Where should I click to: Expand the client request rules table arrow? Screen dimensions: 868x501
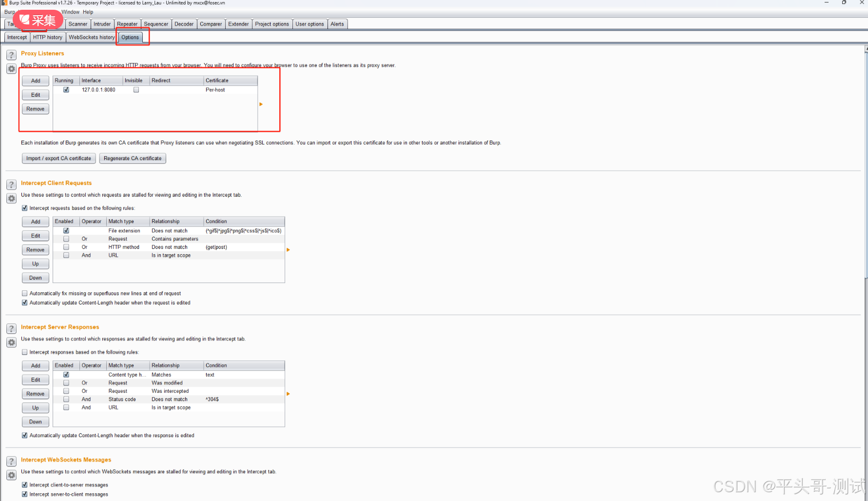(288, 250)
